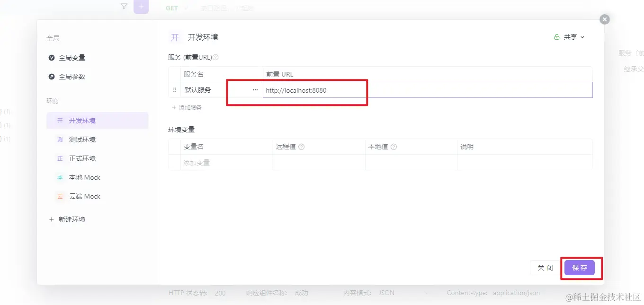Select 开发环境 in environment list

click(x=97, y=121)
